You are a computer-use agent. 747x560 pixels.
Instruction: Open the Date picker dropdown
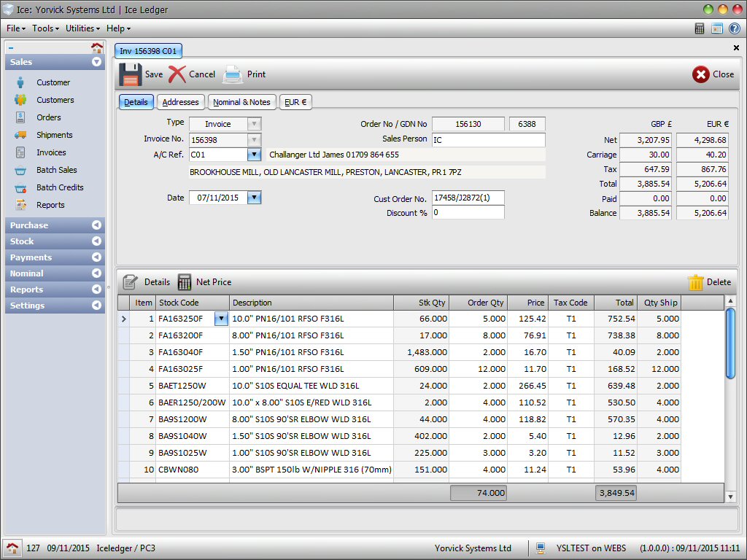click(x=254, y=198)
